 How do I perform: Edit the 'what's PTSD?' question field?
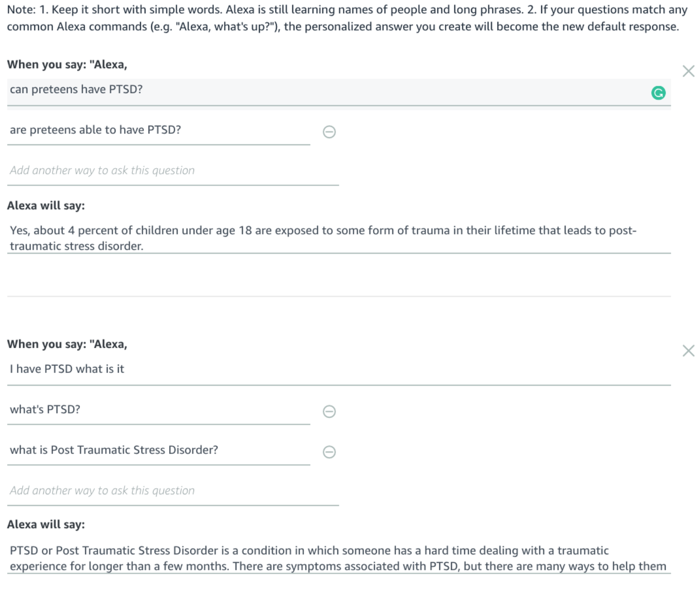(159, 411)
